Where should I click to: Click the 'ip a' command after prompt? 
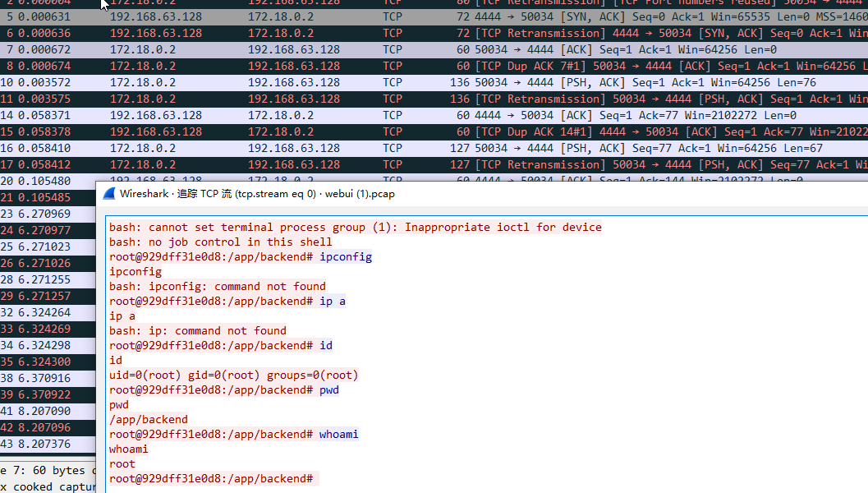(332, 302)
